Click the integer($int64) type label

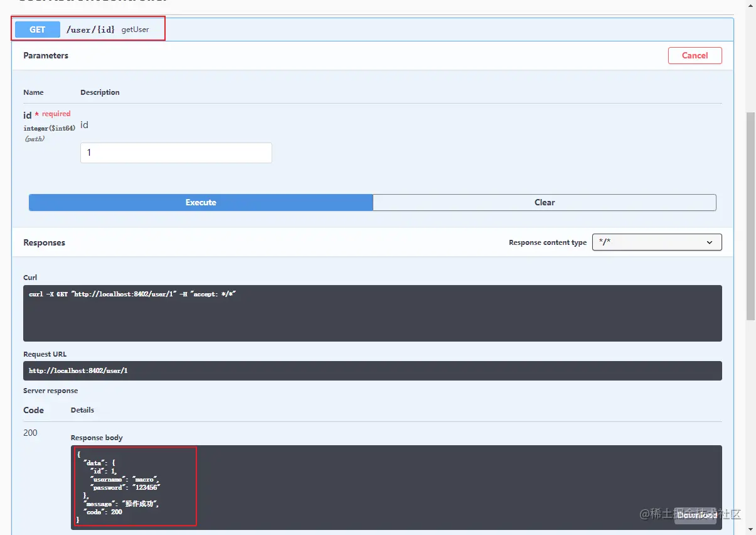(x=50, y=128)
